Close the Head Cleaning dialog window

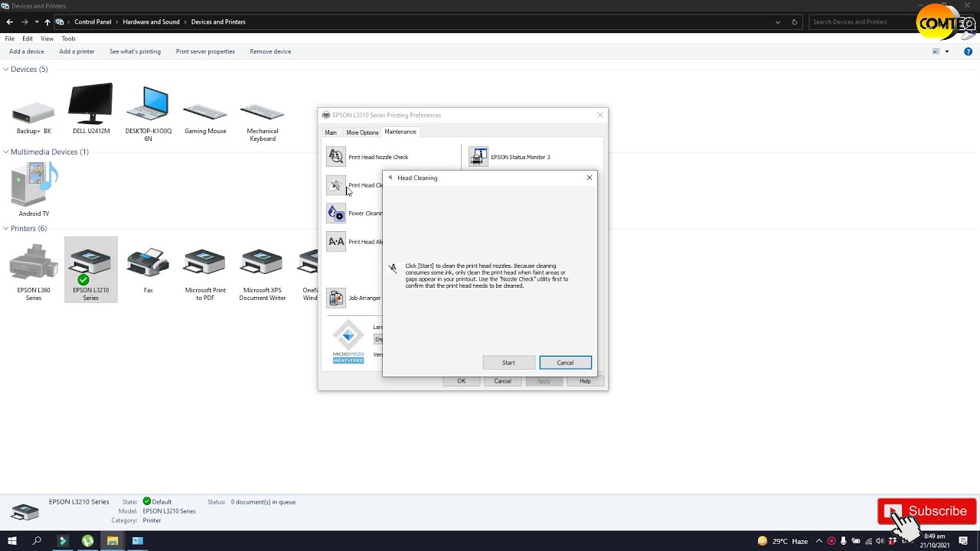(x=590, y=178)
